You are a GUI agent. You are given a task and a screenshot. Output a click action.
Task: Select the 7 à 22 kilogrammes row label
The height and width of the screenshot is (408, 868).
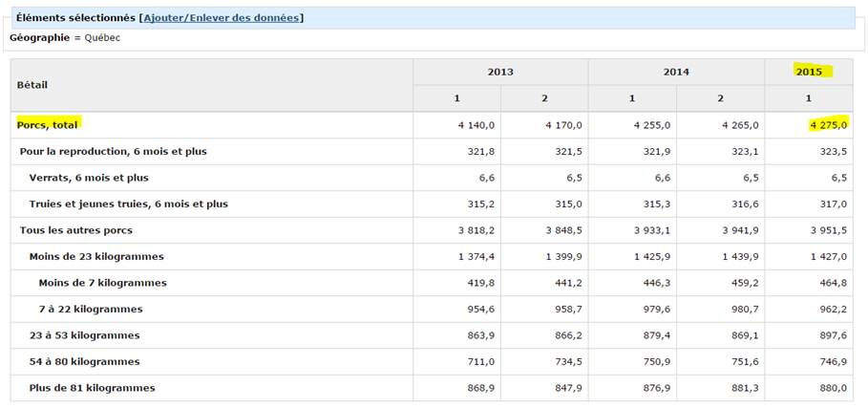tap(91, 309)
